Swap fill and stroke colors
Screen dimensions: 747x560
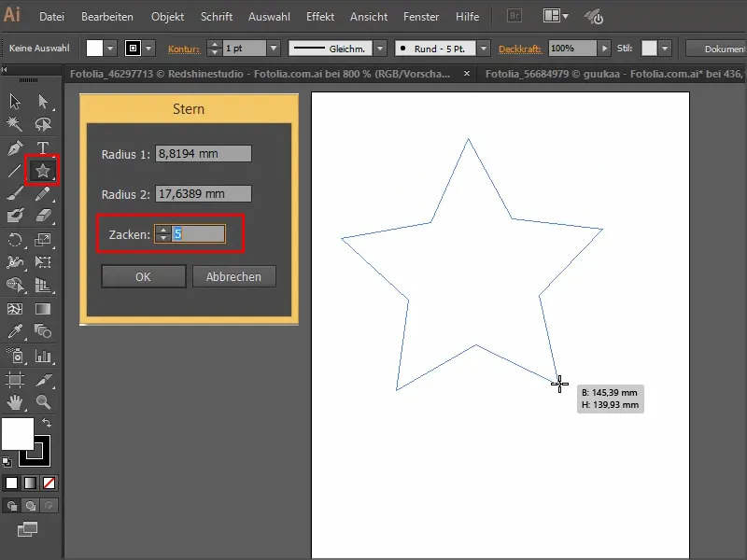coord(46,423)
